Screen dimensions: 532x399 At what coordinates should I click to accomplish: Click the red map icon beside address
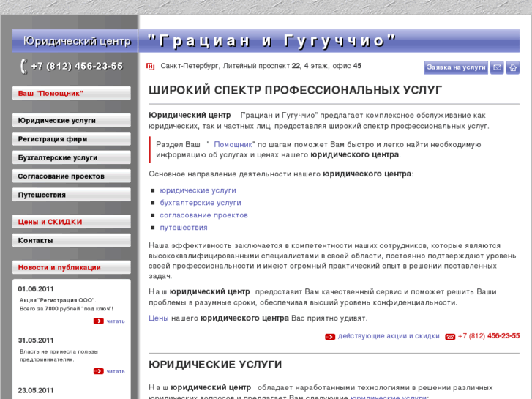coord(150,66)
